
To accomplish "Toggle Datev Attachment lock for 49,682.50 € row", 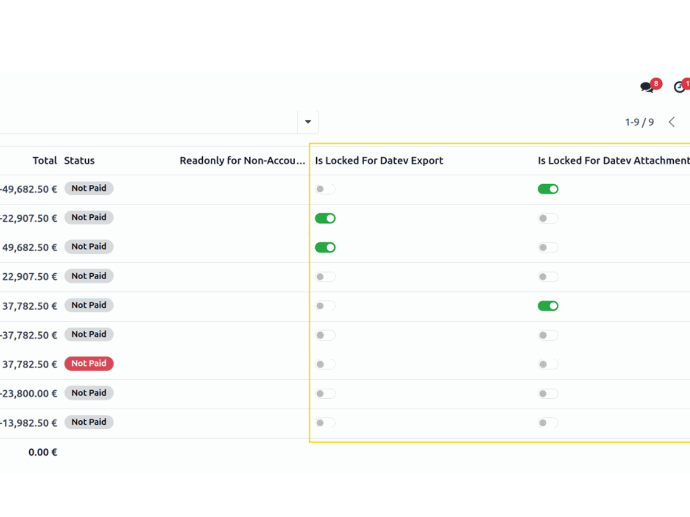I will click(x=548, y=247).
